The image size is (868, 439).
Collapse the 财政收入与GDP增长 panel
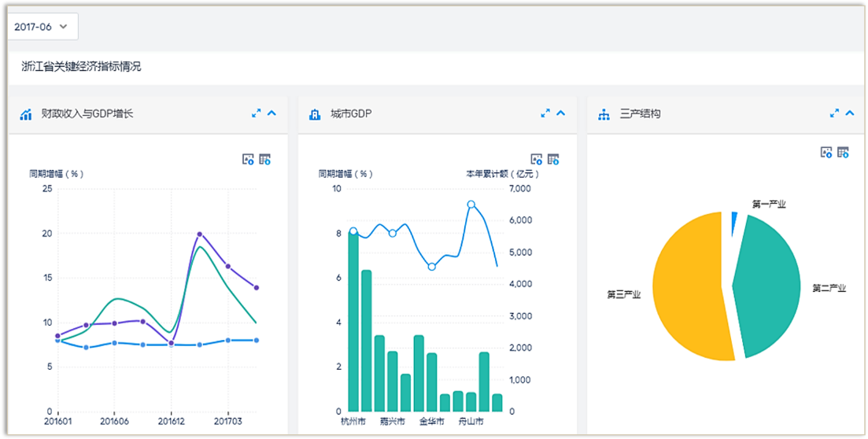[272, 113]
